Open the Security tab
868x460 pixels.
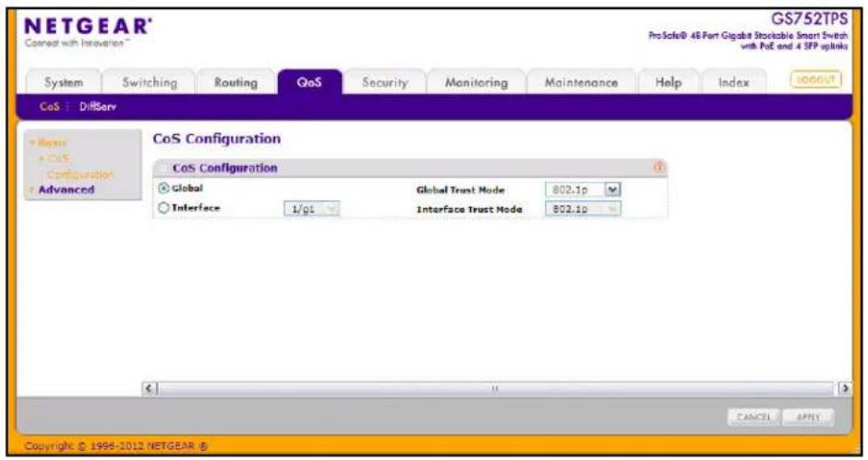[385, 82]
